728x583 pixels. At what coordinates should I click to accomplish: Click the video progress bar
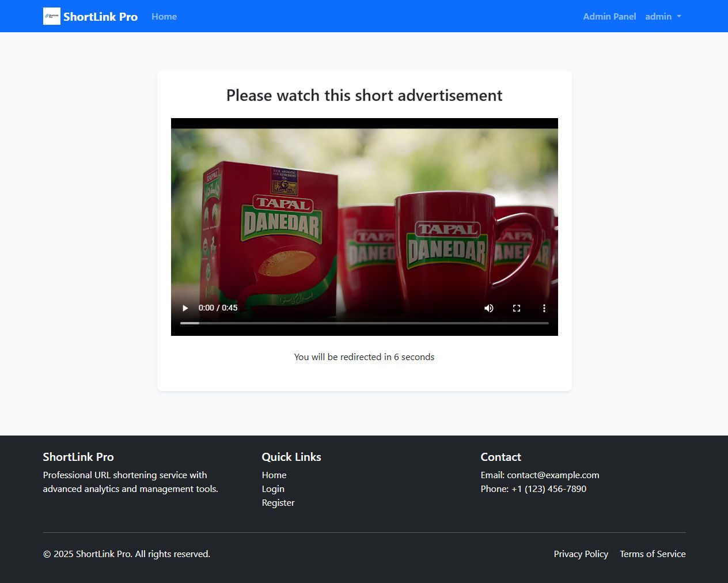(365, 323)
